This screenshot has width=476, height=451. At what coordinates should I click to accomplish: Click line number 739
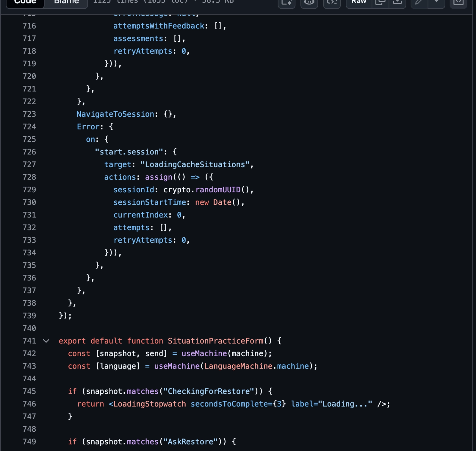(29, 316)
